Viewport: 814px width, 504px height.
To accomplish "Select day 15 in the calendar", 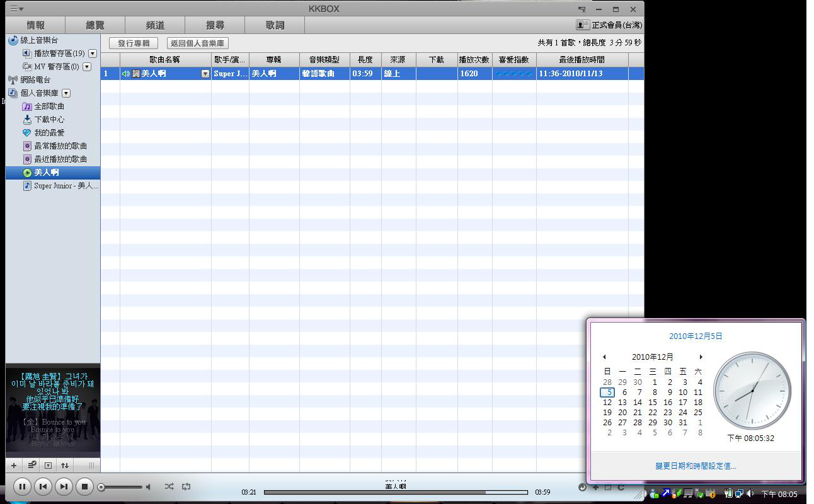I will [653, 403].
